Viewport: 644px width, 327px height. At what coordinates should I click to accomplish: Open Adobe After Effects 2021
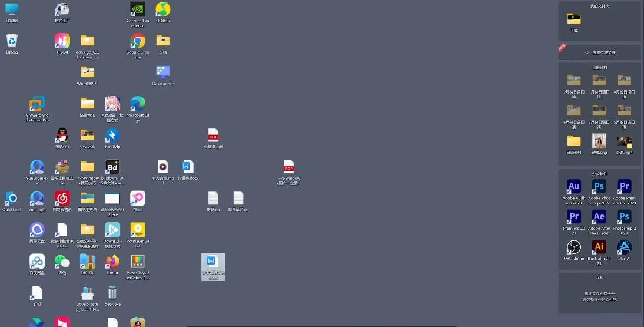pos(599,217)
